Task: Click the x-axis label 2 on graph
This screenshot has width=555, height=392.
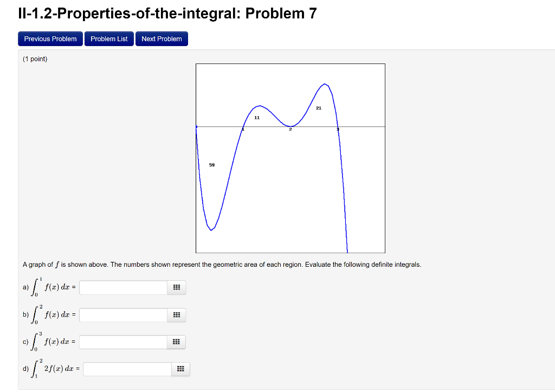Action: tap(291, 130)
